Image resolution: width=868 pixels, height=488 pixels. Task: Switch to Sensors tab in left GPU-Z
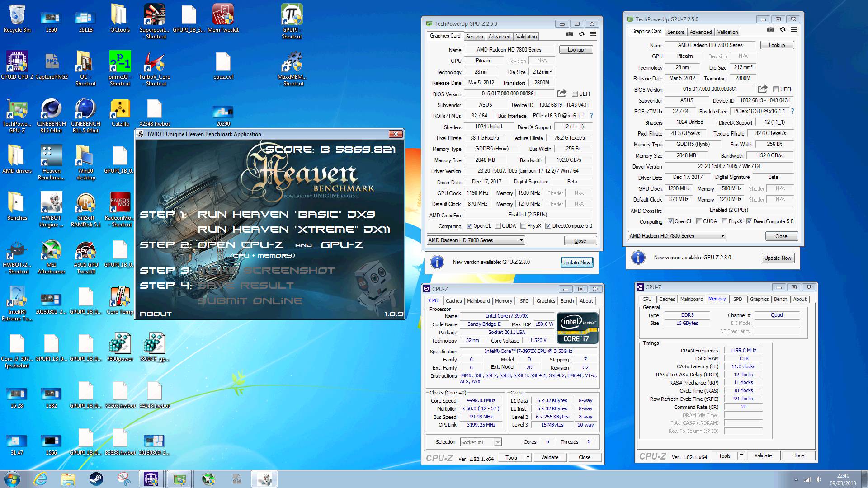474,37
